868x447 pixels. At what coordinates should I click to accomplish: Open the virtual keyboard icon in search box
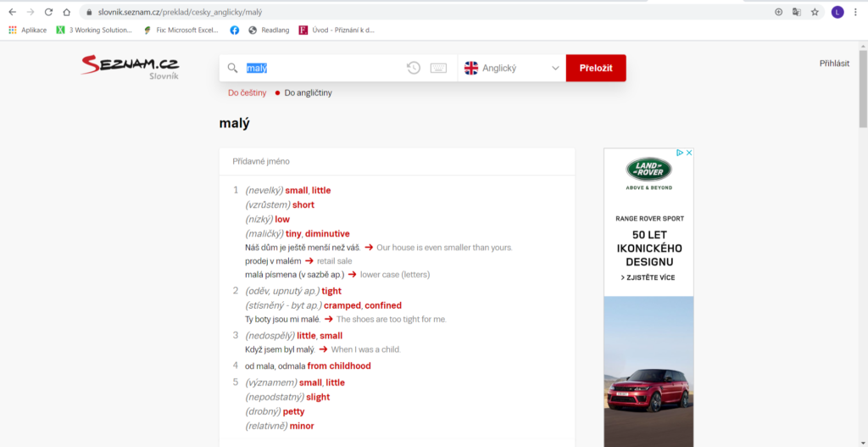pos(438,68)
